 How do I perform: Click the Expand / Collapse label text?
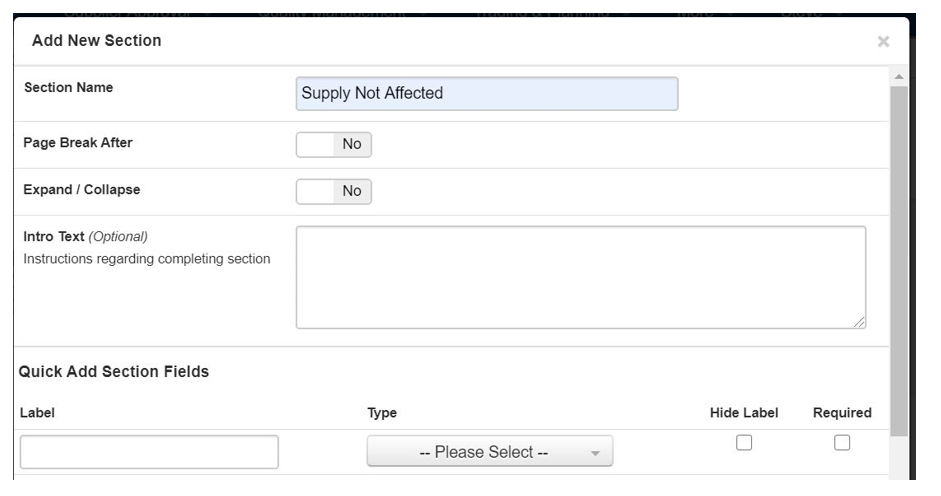point(82,189)
